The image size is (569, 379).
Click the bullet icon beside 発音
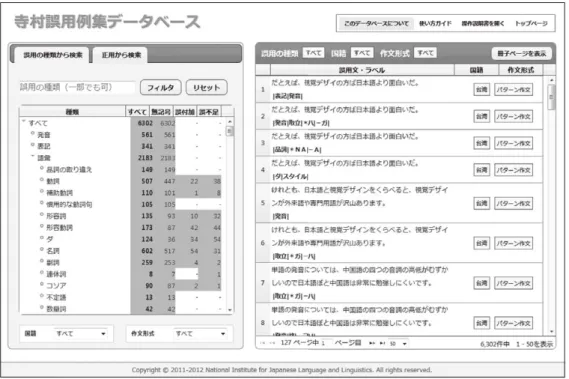click(x=33, y=134)
